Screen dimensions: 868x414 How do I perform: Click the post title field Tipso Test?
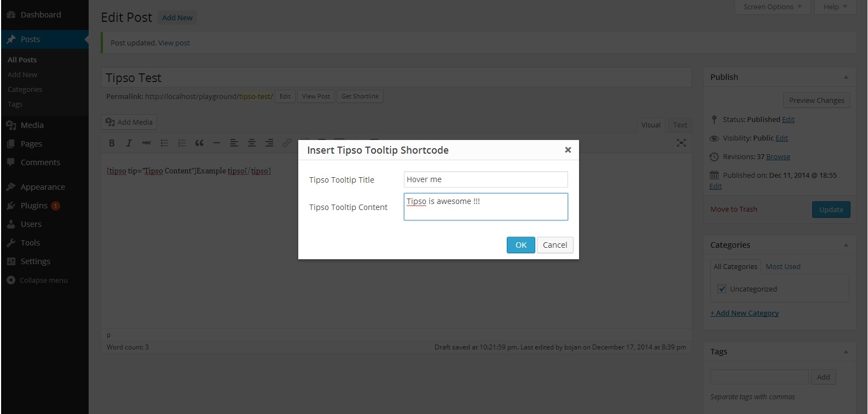click(x=396, y=78)
